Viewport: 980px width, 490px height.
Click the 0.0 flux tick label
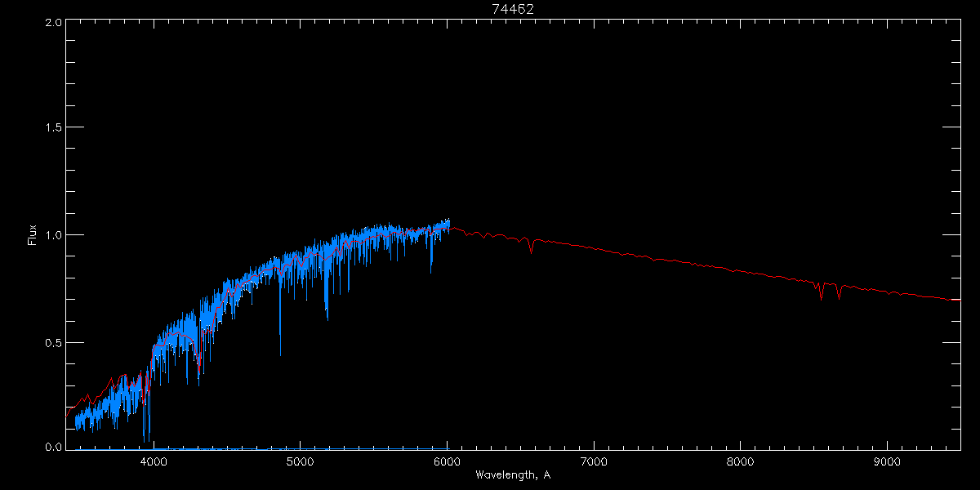[51, 447]
